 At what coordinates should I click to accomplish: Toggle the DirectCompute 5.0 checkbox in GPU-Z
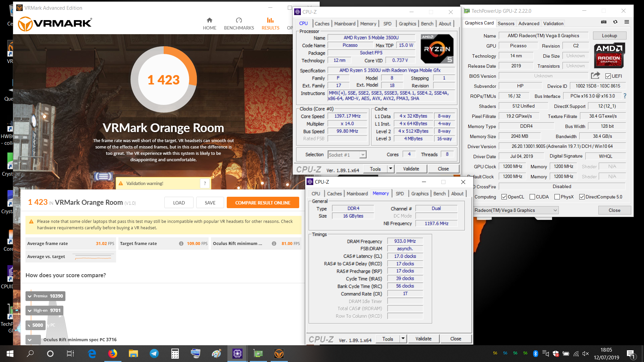coord(582,197)
